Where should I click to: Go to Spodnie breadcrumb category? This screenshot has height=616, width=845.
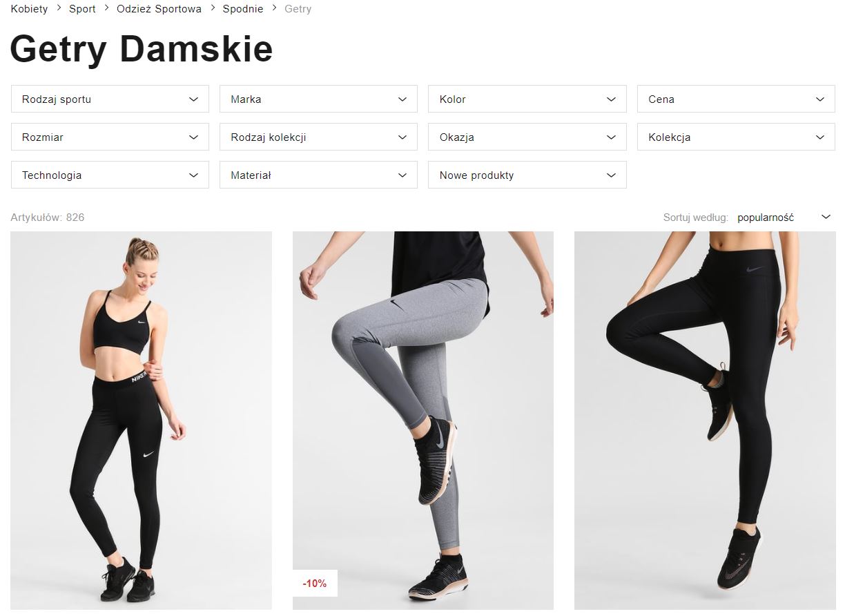point(243,9)
